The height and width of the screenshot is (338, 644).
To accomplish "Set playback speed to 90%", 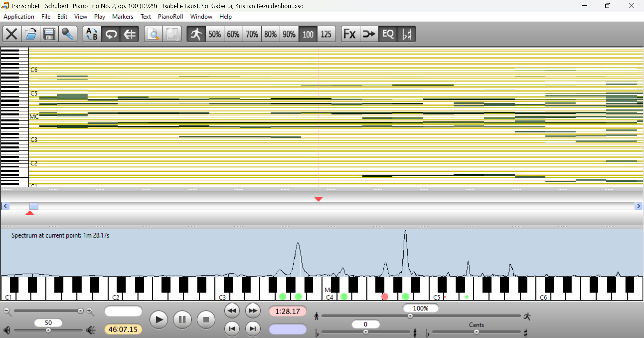I will point(289,34).
